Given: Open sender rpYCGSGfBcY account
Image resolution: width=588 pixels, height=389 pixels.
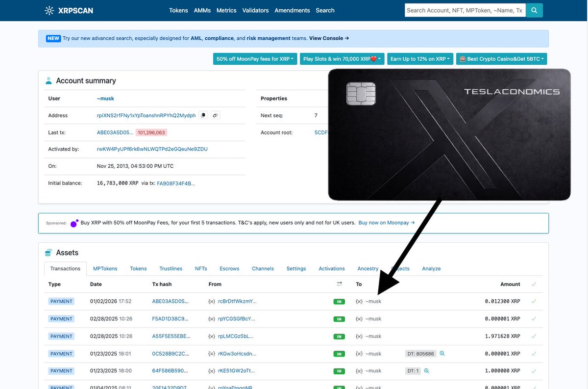Looking at the screenshot, I should 237,319.
